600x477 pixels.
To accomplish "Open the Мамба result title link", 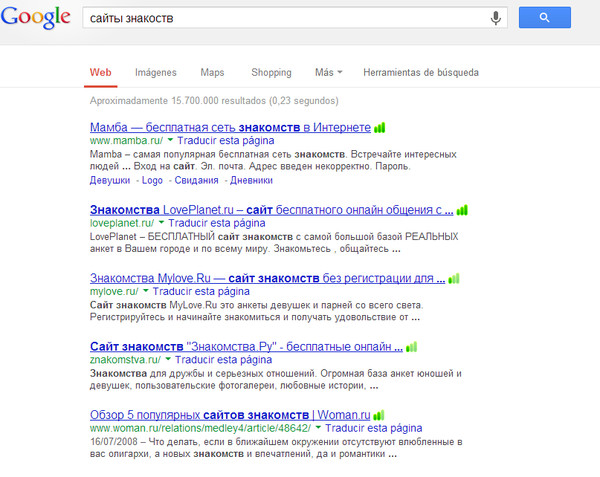I will [x=230, y=127].
